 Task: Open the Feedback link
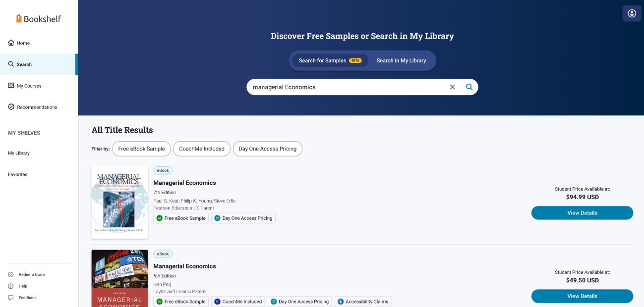pos(28,298)
